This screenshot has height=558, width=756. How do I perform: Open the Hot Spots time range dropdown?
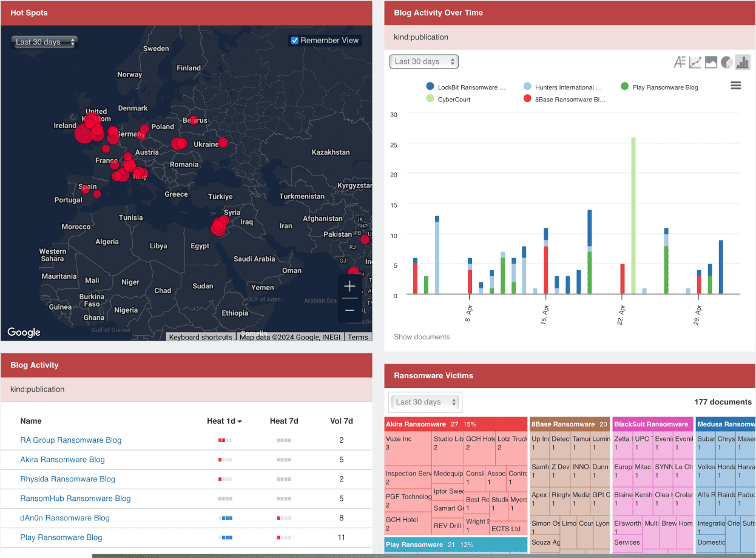(x=45, y=42)
